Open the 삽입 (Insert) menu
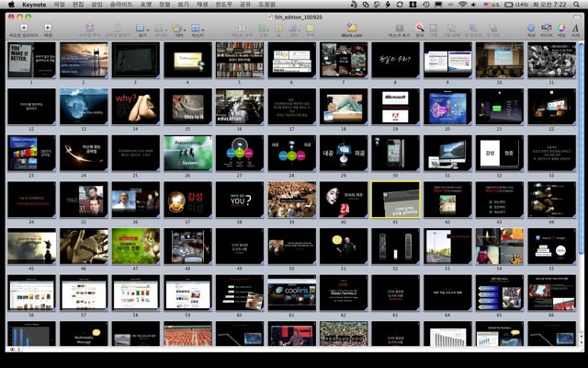 click(96, 5)
